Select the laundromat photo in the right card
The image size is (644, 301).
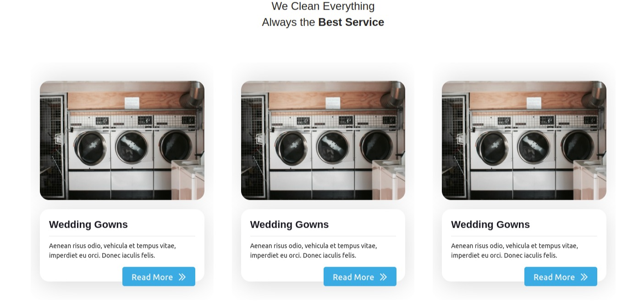coord(524,140)
